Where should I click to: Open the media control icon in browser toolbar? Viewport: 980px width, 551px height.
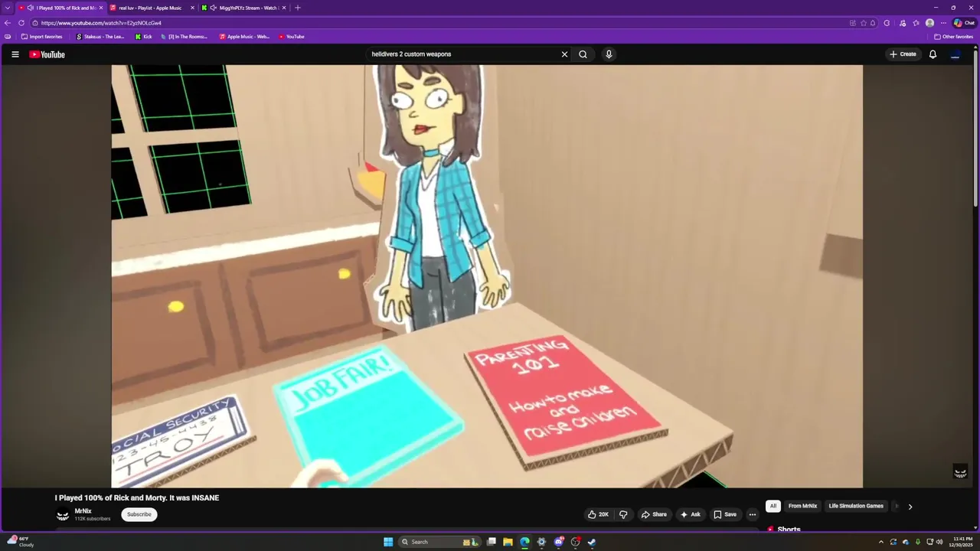[902, 23]
